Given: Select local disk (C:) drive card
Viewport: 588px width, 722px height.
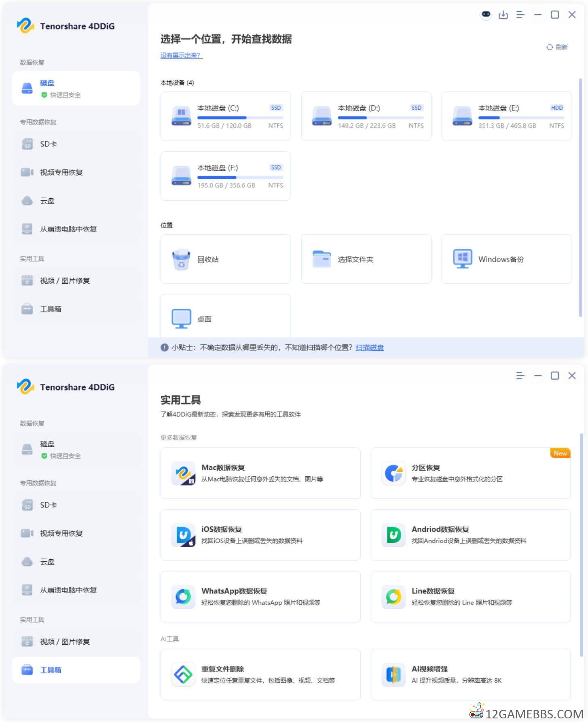Looking at the screenshot, I should (225, 117).
